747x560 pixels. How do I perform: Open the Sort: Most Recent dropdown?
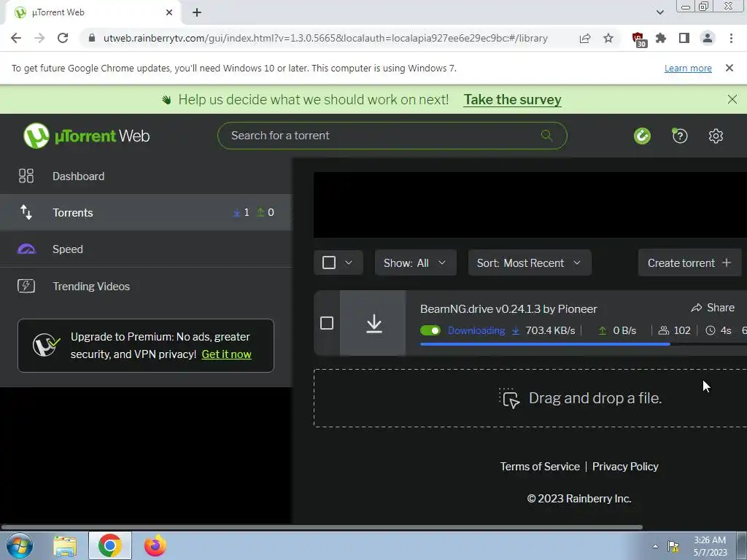pos(530,262)
